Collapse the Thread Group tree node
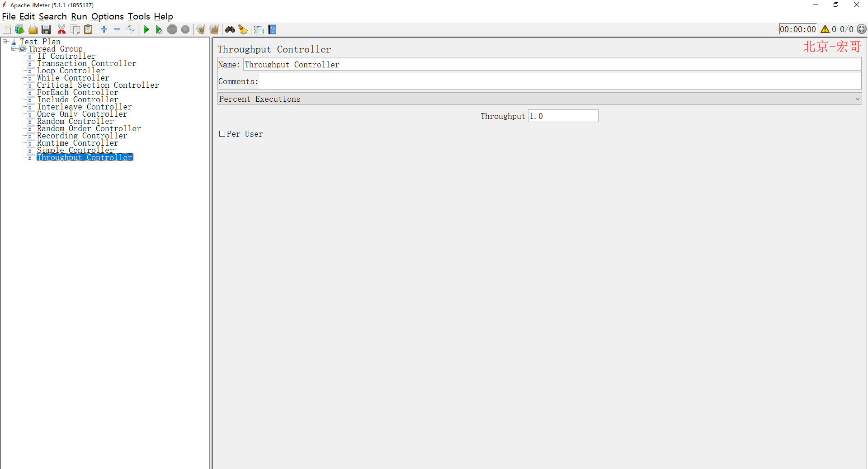This screenshot has width=868, height=469. (14, 49)
